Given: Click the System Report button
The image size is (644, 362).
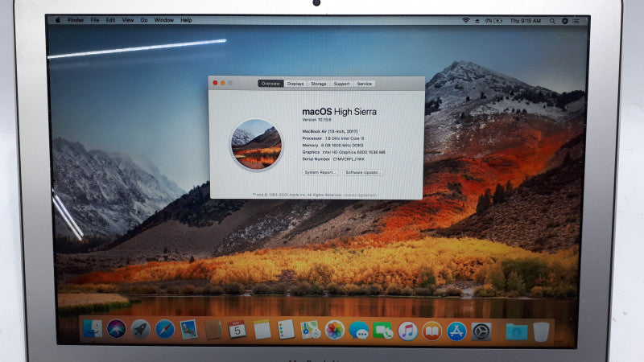Looking at the screenshot, I should (320, 172).
